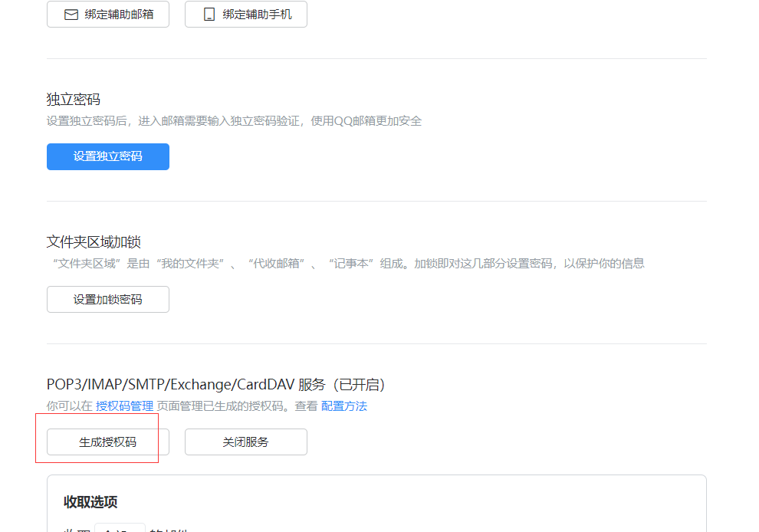Click 关闭服务 to disable the mail service

click(x=245, y=442)
